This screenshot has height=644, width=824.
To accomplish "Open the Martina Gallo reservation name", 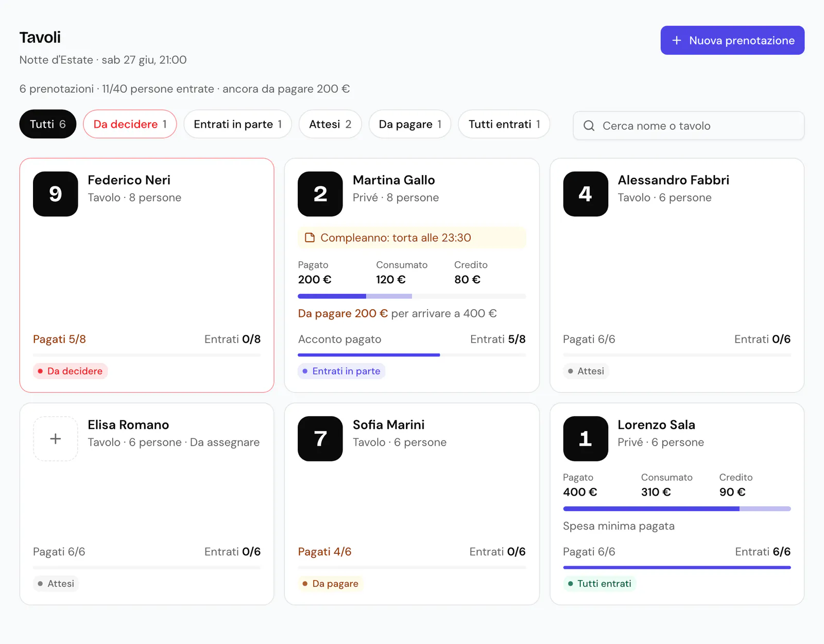I will (x=394, y=180).
